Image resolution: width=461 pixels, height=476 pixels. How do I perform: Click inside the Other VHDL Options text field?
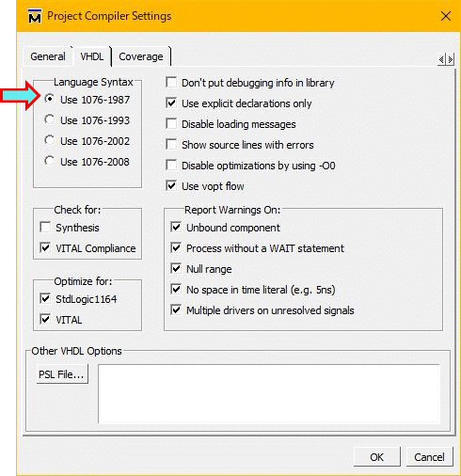[269, 393]
